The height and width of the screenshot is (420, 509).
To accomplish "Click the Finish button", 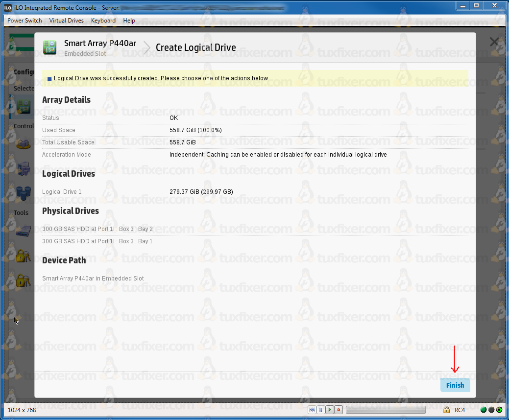I will (x=455, y=385).
